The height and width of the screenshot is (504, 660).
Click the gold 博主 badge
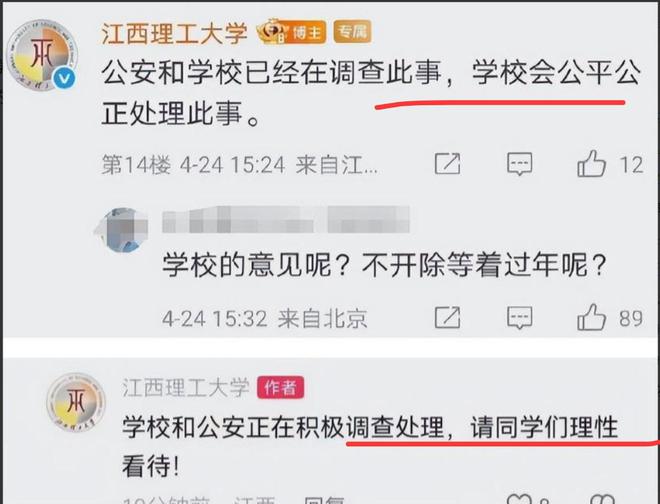291,31
